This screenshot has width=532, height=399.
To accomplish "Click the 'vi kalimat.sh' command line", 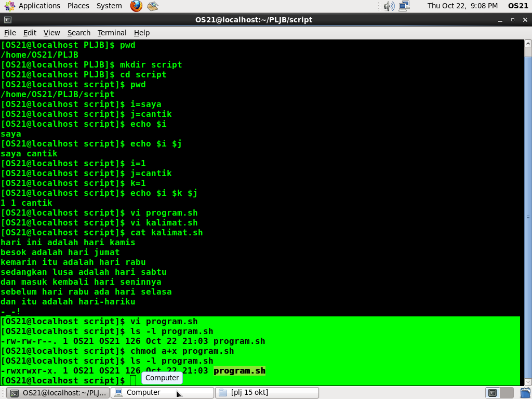I will tap(99, 223).
